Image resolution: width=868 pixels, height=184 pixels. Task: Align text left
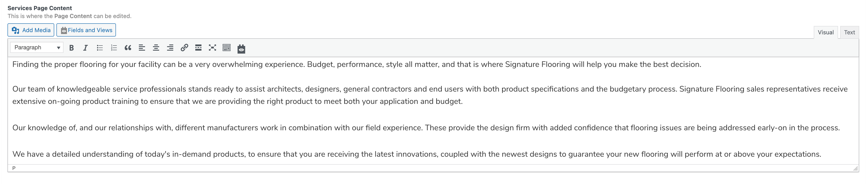pos(142,48)
